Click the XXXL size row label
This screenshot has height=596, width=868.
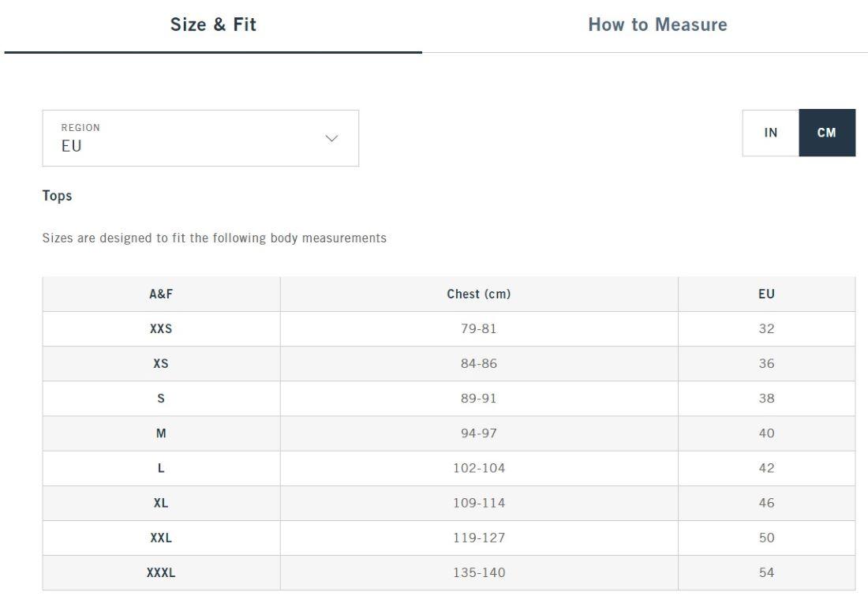pyautogui.click(x=161, y=572)
